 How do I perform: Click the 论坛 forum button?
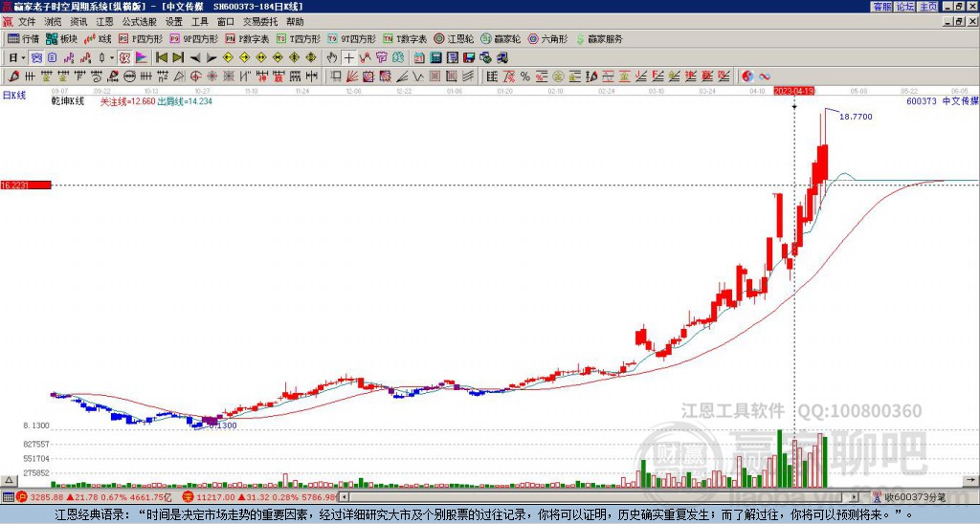[x=904, y=7]
